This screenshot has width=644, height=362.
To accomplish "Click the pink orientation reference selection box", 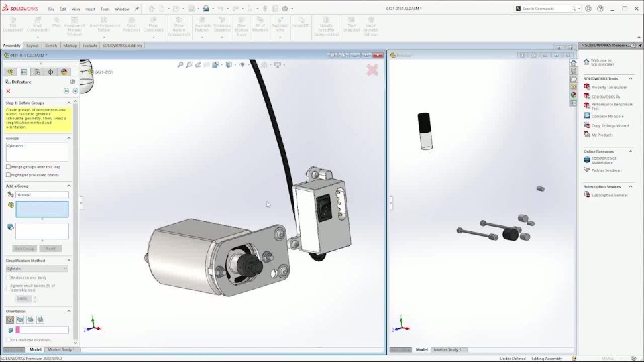I will pos(42,330).
